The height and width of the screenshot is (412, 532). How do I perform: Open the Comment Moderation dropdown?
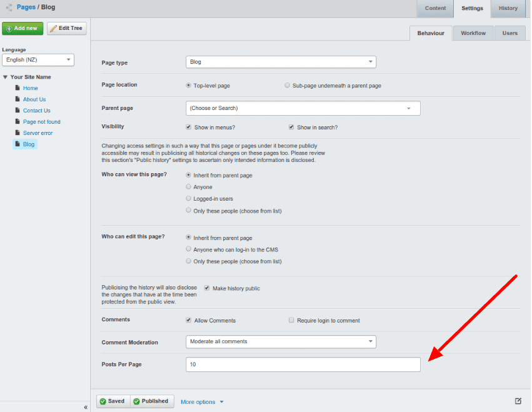click(x=281, y=341)
